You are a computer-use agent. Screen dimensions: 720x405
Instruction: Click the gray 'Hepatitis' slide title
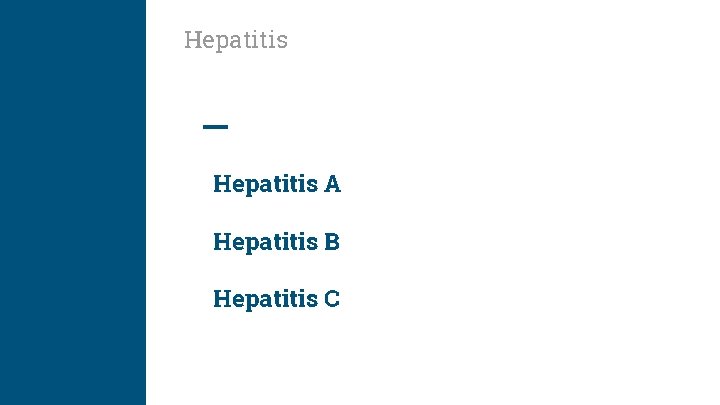click(236, 40)
